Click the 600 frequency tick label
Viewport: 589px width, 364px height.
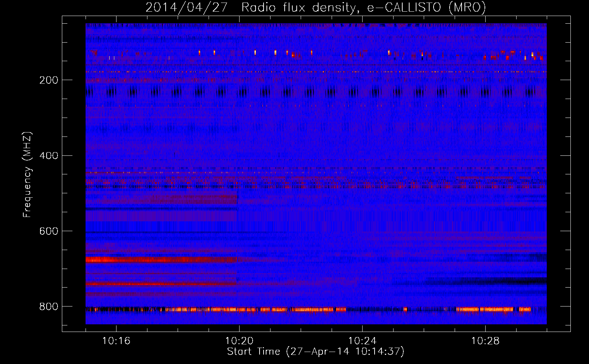click(49, 231)
